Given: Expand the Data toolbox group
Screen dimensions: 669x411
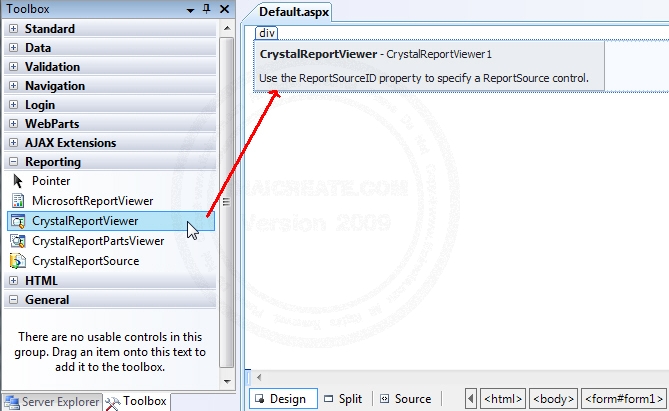Looking at the screenshot, I should click(14, 47).
